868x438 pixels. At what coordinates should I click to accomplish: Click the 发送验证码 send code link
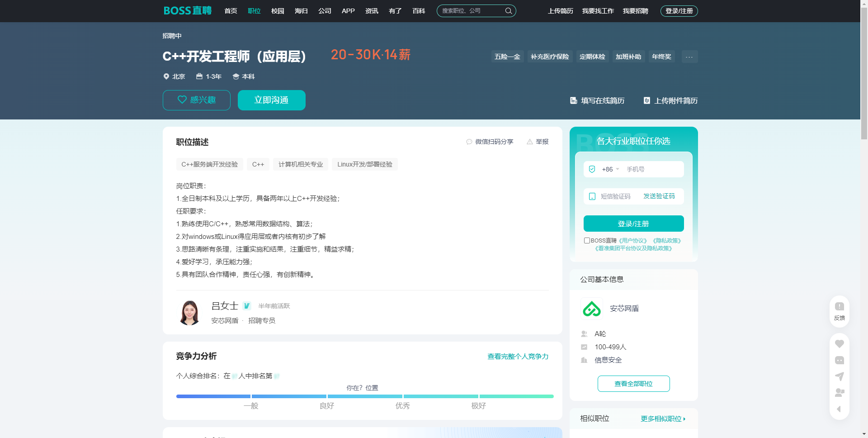pyautogui.click(x=659, y=196)
